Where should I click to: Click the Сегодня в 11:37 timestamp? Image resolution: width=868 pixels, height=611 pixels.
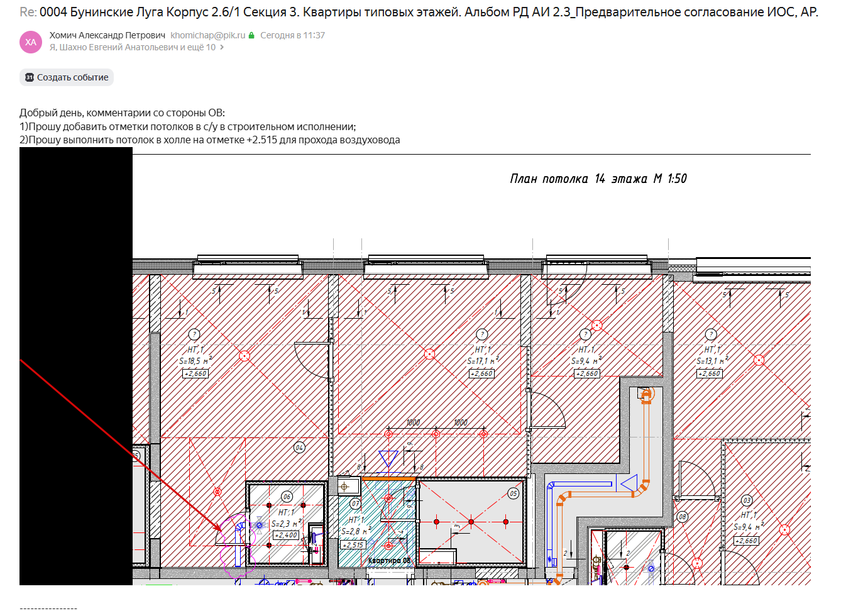292,35
